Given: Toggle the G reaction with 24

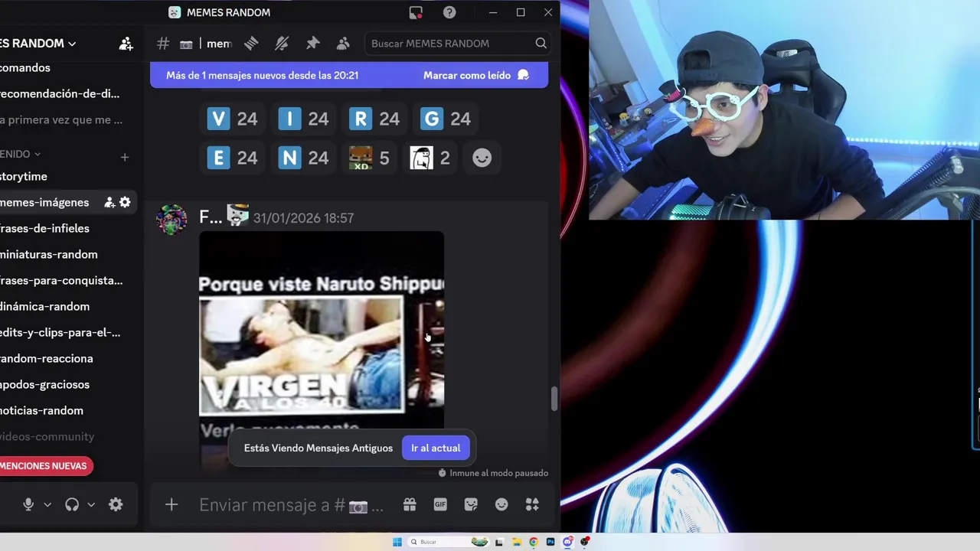Looking at the screenshot, I should pyautogui.click(x=446, y=119).
